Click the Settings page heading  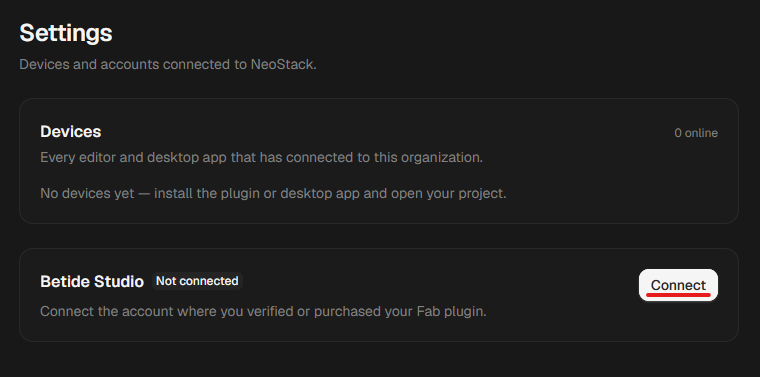click(x=66, y=33)
